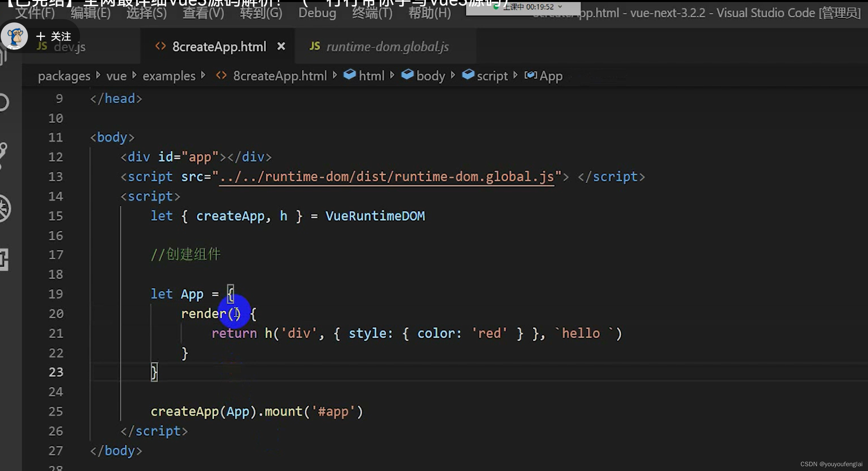Click the uploader's ape avatar

coord(14,36)
